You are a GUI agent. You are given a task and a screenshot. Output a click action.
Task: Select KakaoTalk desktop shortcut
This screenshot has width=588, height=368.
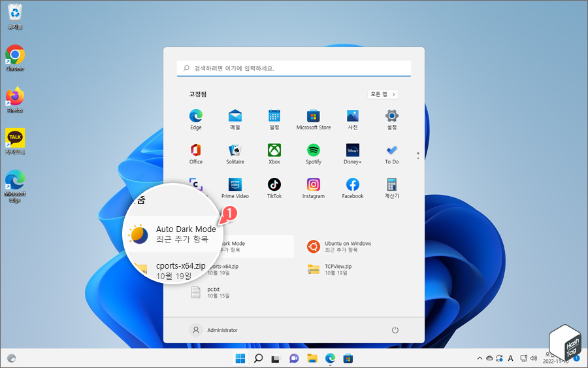(15, 141)
